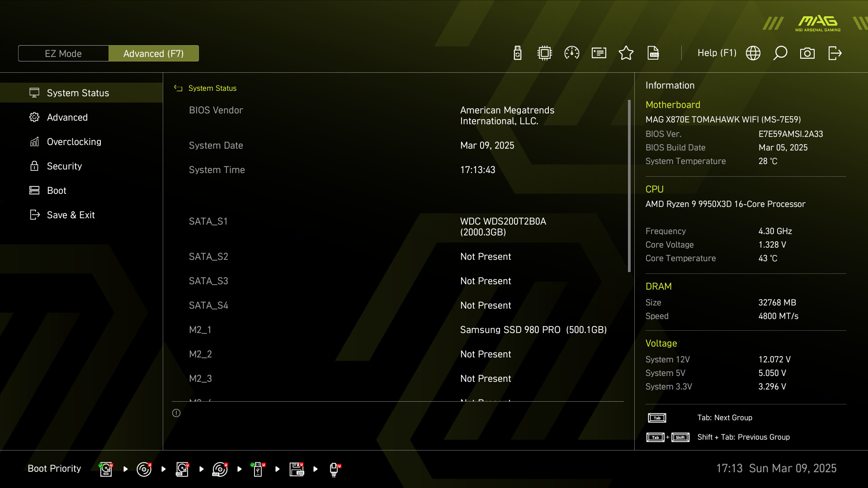This screenshot has height=488, width=868.
Task: Click the bottom clock 17:13 Sun Mar 09, 2025
Action: point(776,469)
